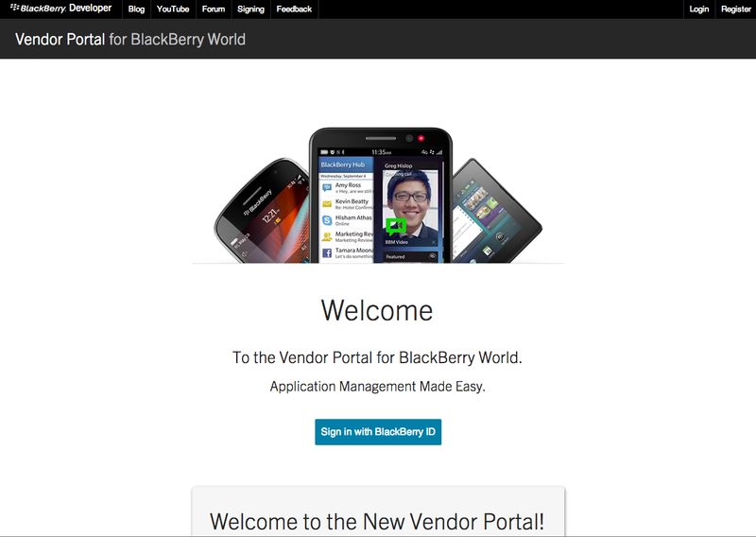Click Vendor Portal for BlackBerry World title

coord(130,39)
